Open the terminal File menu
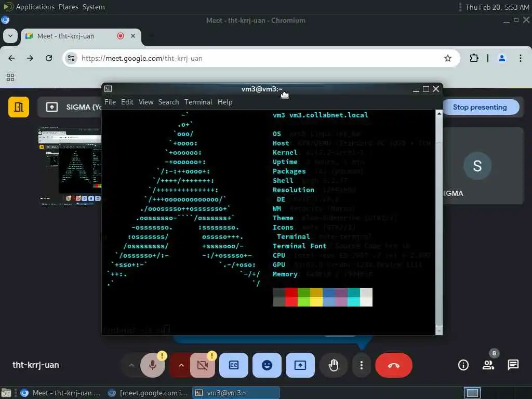532x399 pixels. coord(110,102)
